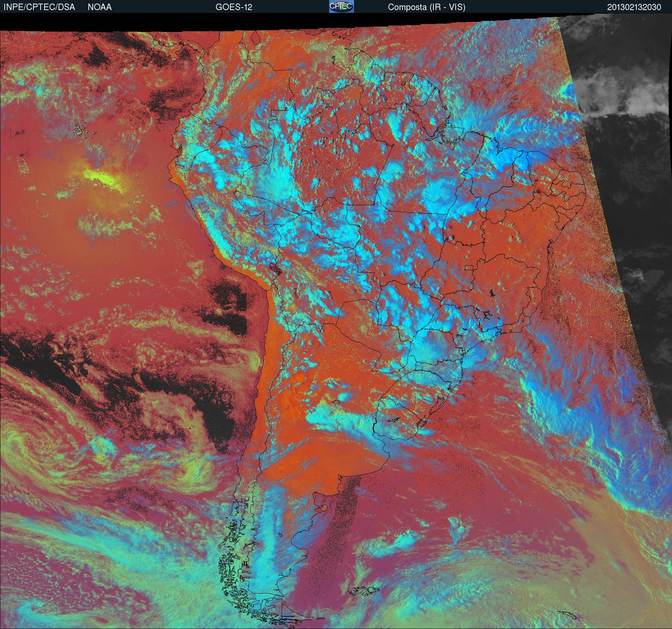The height and width of the screenshot is (629, 672).
Task: Click the NOAA label in the header
Action: click(x=100, y=7)
